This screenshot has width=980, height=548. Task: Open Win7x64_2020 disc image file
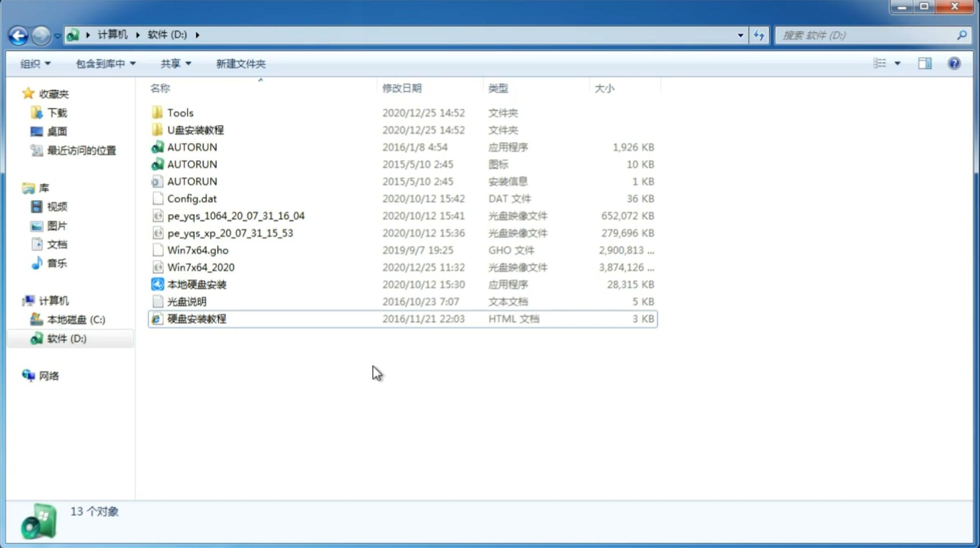point(200,267)
